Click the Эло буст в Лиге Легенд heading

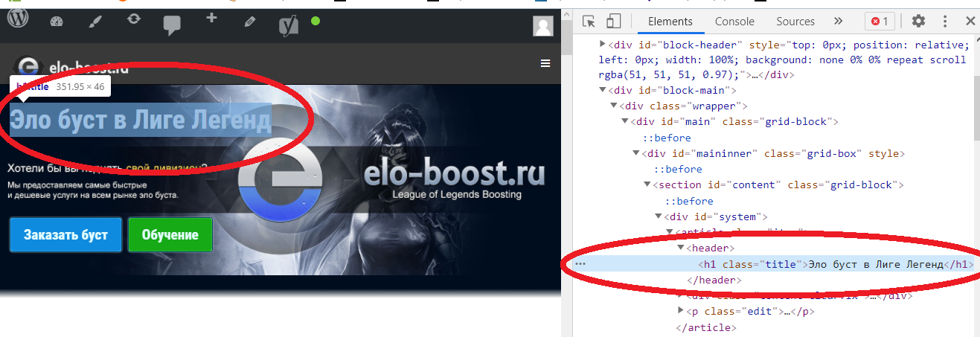coord(141,120)
